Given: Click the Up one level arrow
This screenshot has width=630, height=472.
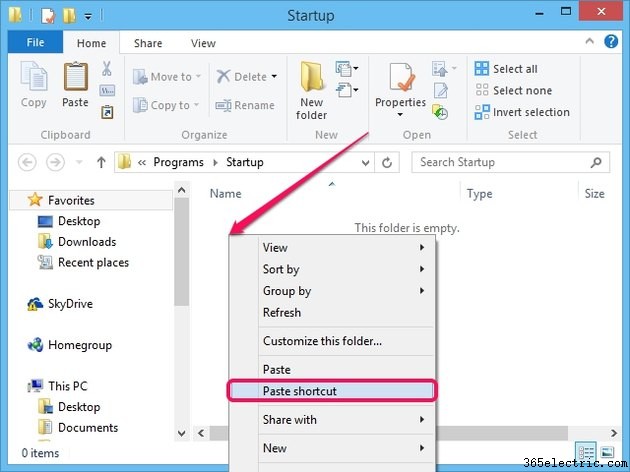Looking at the screenshot, I should point(101,163).
